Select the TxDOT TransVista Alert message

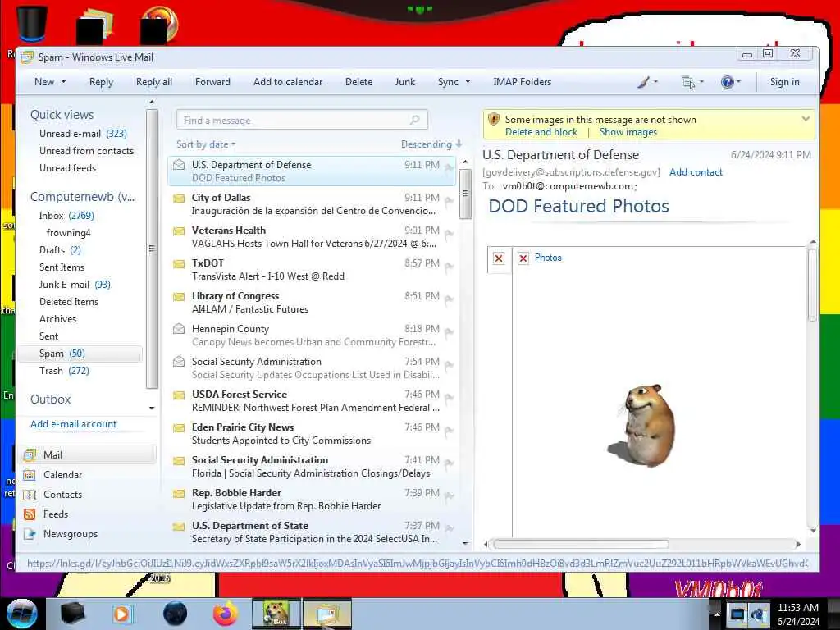[313, 269]
